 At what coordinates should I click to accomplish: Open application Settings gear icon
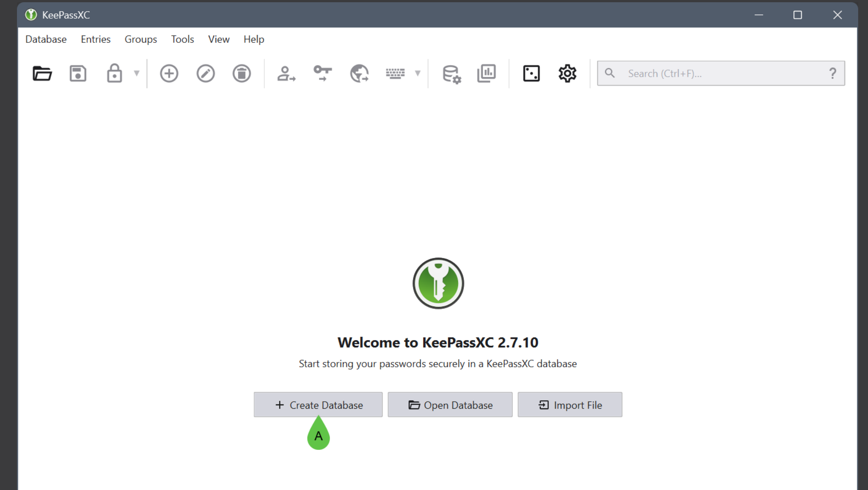[x=568, y=73]
